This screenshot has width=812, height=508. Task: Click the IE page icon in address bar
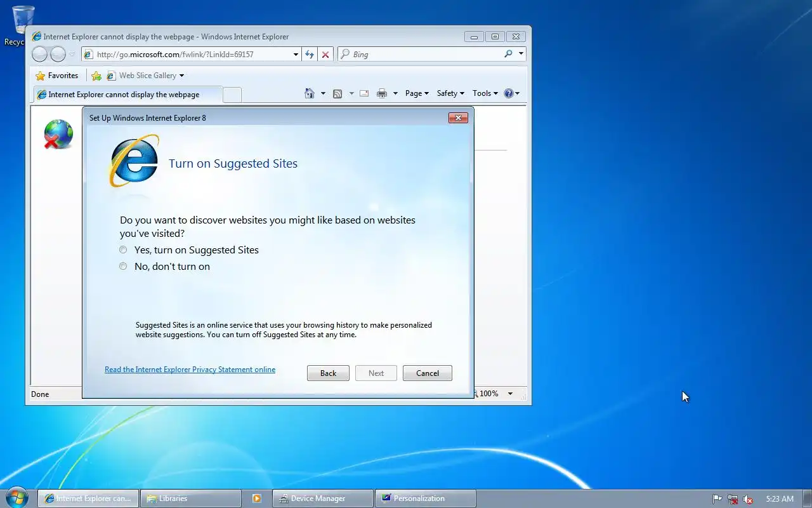coord(89,55)
